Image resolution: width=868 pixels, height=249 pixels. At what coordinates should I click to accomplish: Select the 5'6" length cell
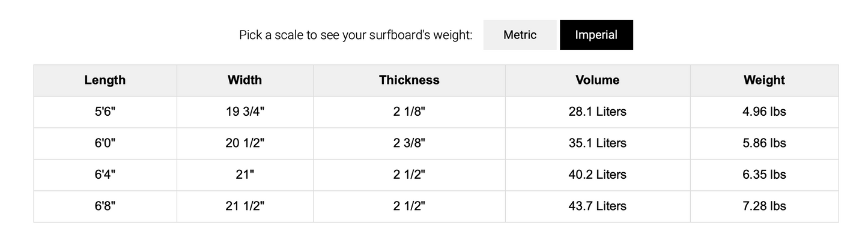coord(105,112)
